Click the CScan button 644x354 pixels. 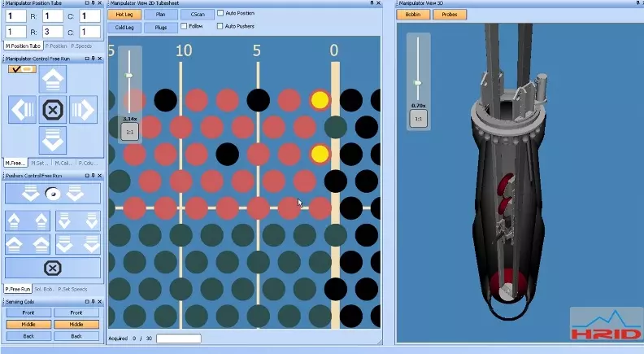(x=197, y=14)
